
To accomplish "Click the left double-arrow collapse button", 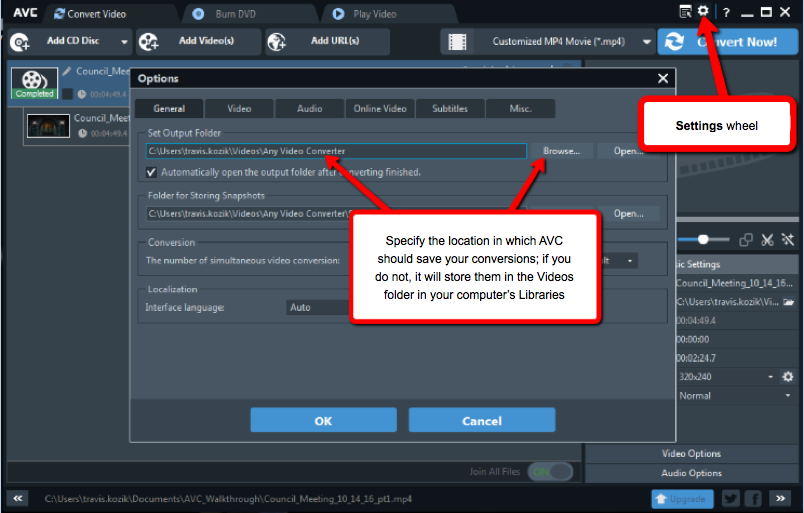I will point(18,498).
